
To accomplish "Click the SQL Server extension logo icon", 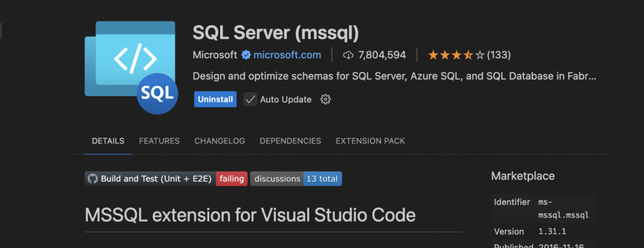I will (131, 67).
